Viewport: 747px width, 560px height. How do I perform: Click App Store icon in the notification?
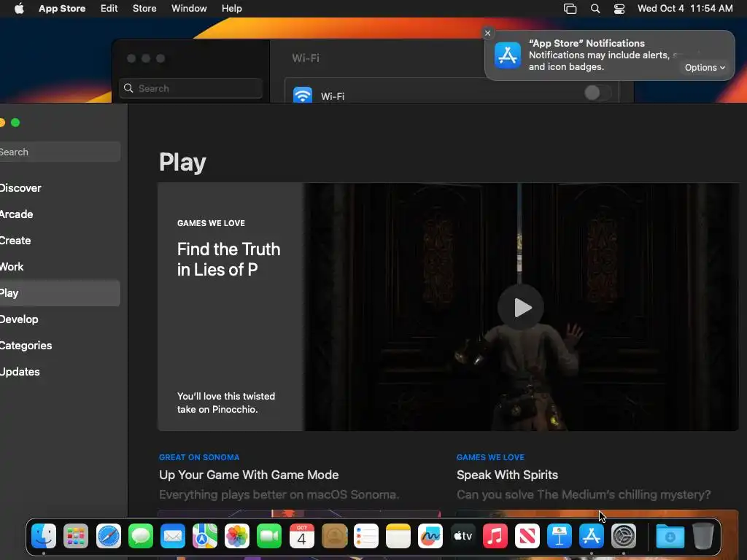pyautogui.click(x=508, y=55)
